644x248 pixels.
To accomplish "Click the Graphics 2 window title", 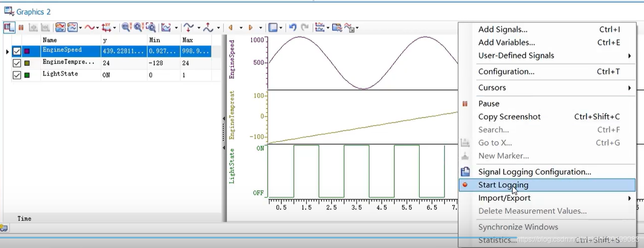I will pos(33,12).
